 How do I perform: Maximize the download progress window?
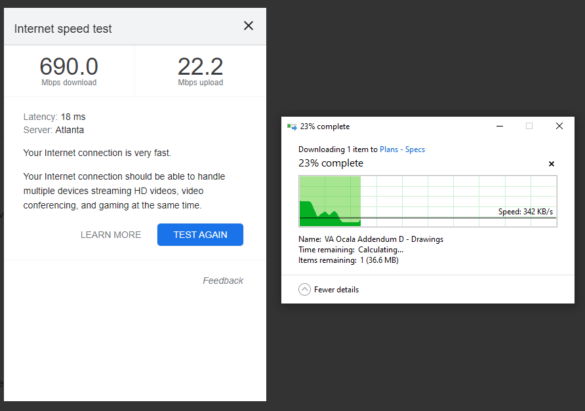pyautogui.click(x=529, y=126)
